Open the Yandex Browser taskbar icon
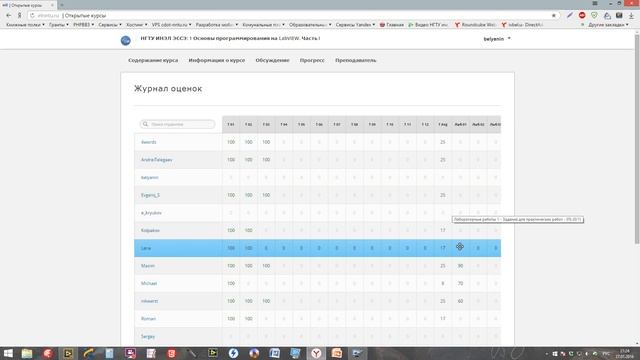 tap(316, 353)
